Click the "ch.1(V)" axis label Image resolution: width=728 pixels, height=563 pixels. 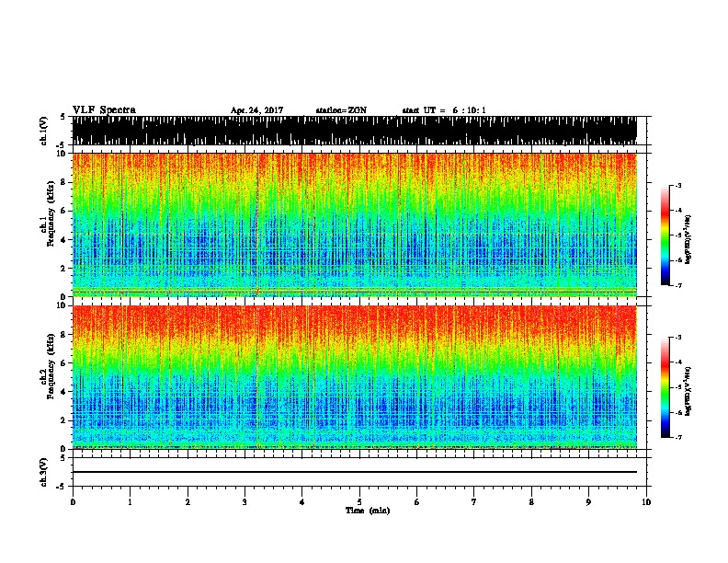click(44, 131)
